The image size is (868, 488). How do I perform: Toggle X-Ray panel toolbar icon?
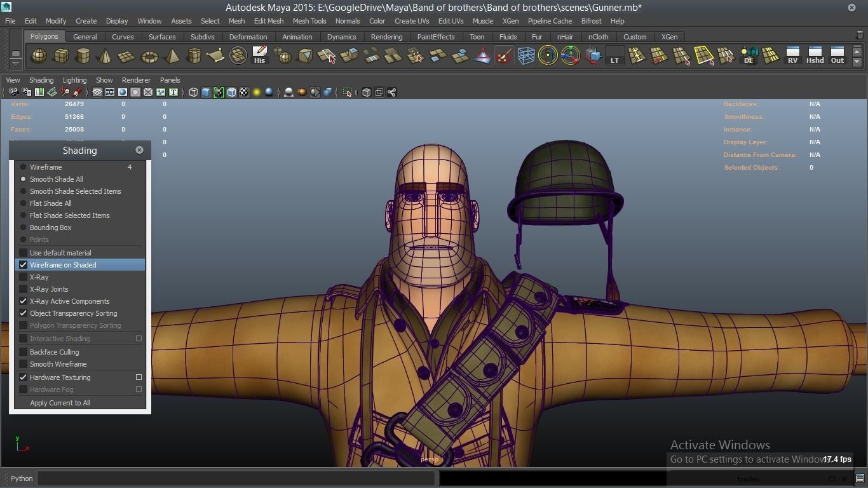366,92
